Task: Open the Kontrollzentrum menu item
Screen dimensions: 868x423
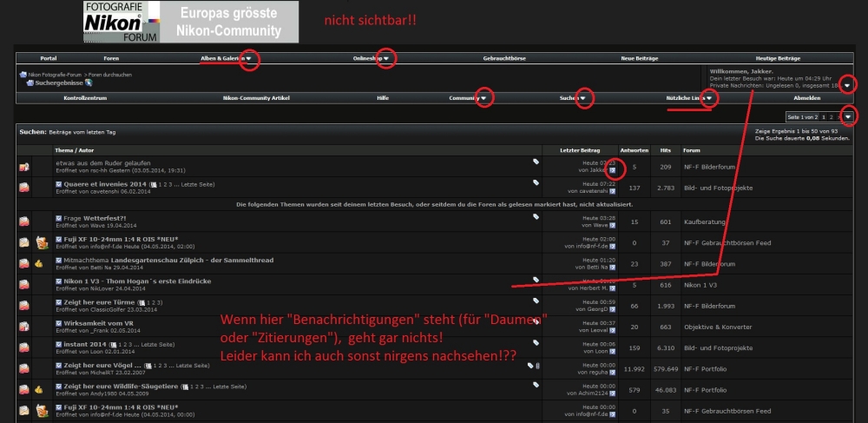Action: pos(85,98)
